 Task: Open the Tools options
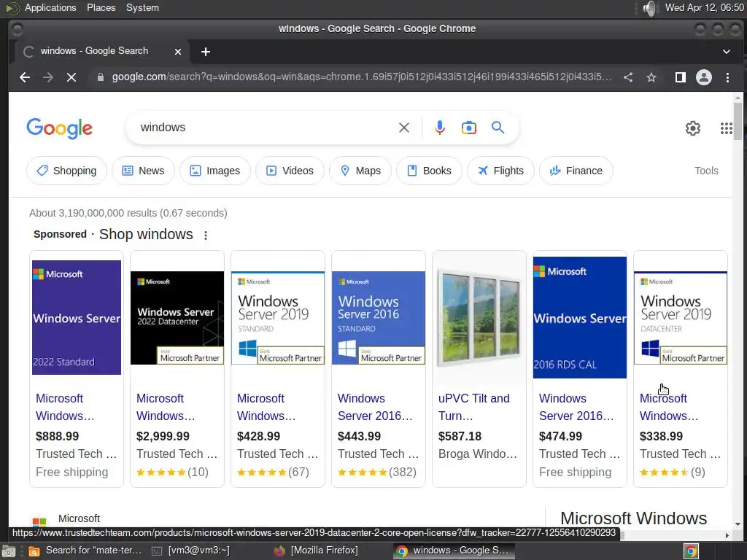coord(706,171)
